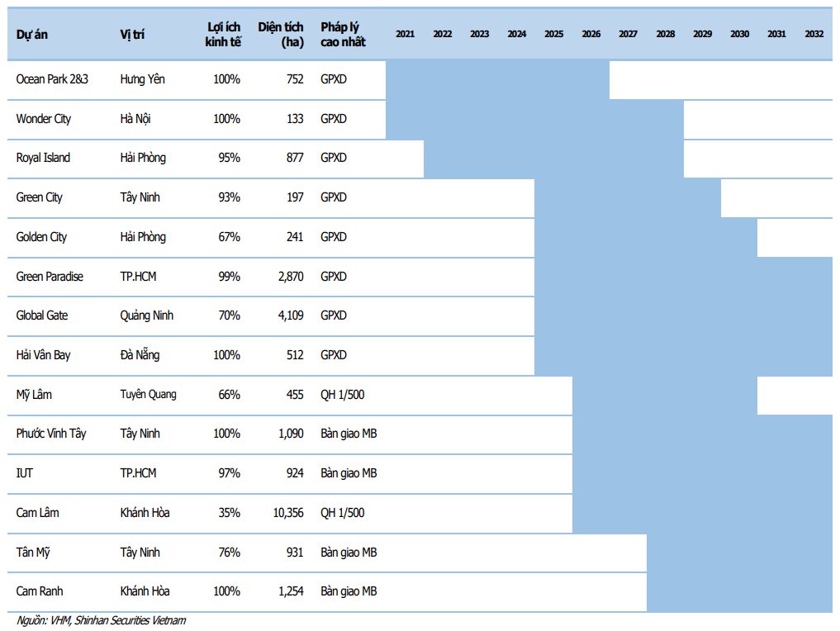Select the Golden City 67% economic interest

pos(229,237)
